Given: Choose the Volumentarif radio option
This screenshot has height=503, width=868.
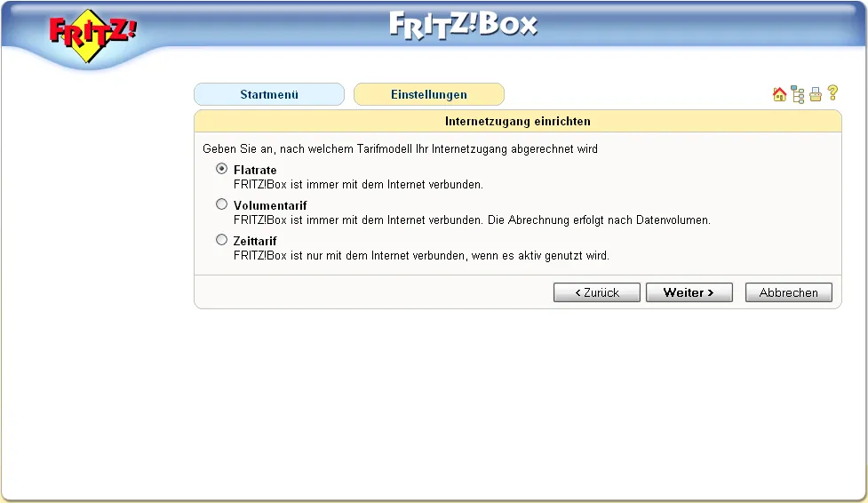Looking at the screenshot, I should click(x=221, y=204).
